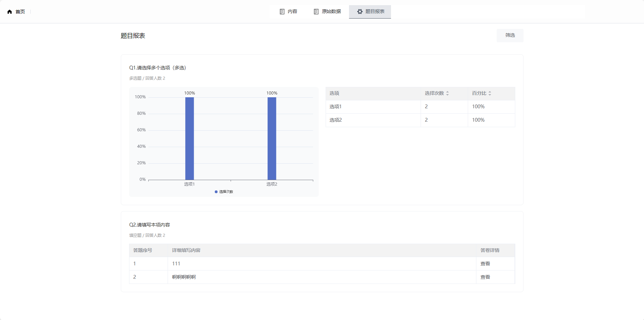View answer details 查看 for 啊啊啊啊啊 row
Viewport: 644px width, 320px height.
485,277
